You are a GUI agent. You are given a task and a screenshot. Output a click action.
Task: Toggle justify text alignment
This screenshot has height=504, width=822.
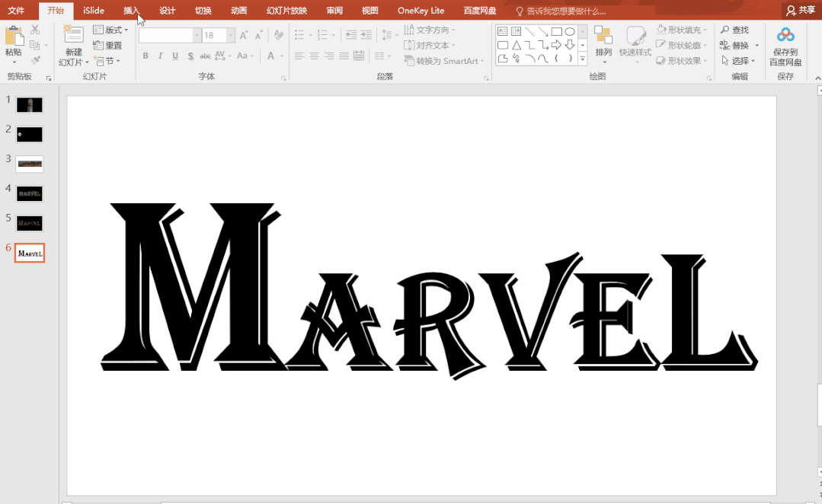[344, 56]
